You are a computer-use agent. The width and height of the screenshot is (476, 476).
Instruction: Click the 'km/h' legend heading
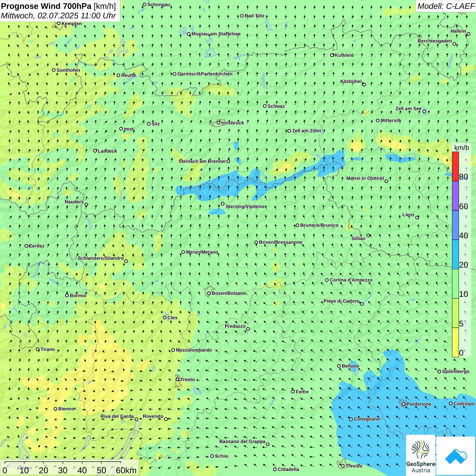tap(461, 147)
